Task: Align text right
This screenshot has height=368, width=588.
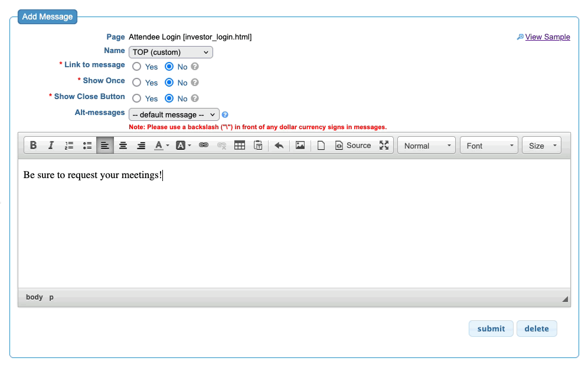Action: coord(141,146)
